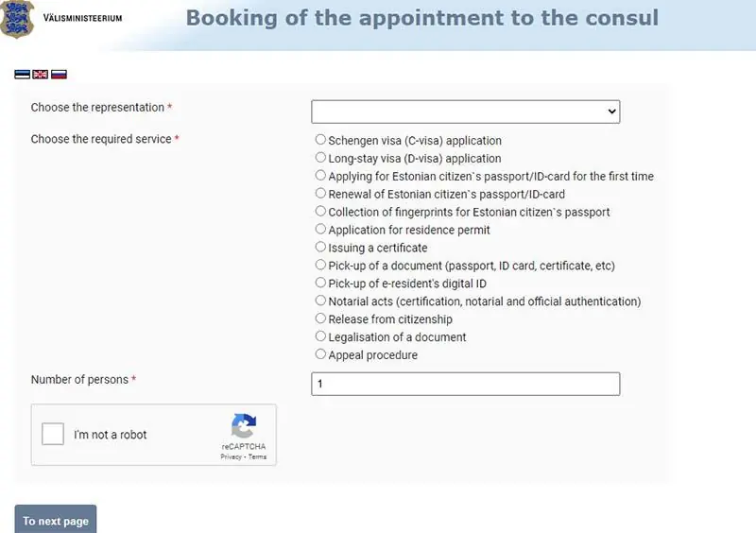Choose the Legalisation of a document option
756x533 pixels.
point(320,337)
